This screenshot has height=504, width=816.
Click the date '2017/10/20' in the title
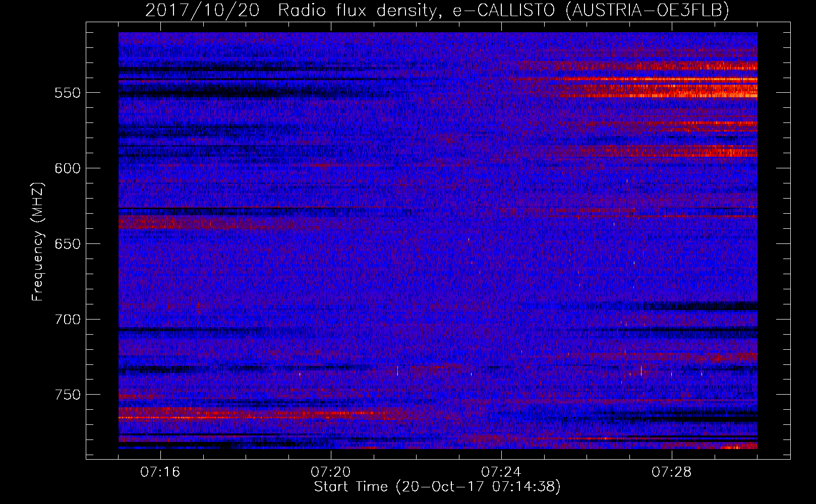tap(202, 10)
